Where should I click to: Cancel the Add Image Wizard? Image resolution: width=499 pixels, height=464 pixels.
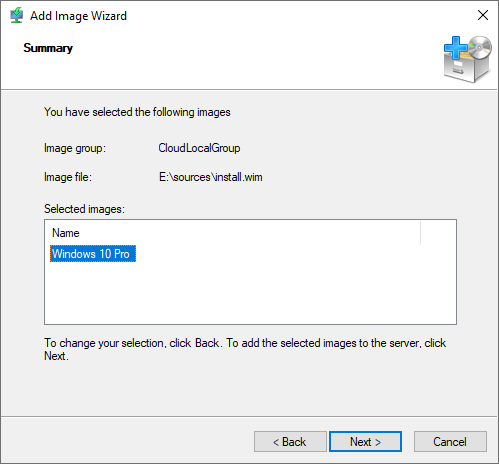coord(450,442)
